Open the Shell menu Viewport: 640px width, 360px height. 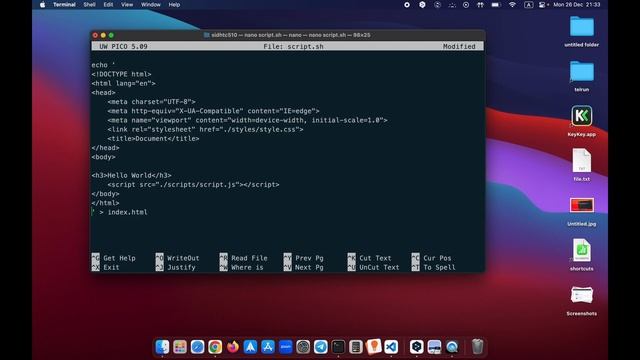[89, 4]
